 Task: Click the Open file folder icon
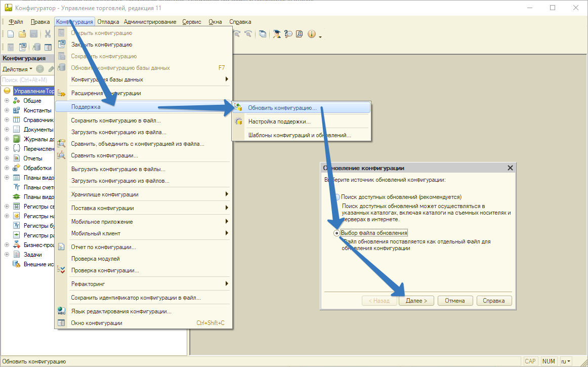pos(22,34)
